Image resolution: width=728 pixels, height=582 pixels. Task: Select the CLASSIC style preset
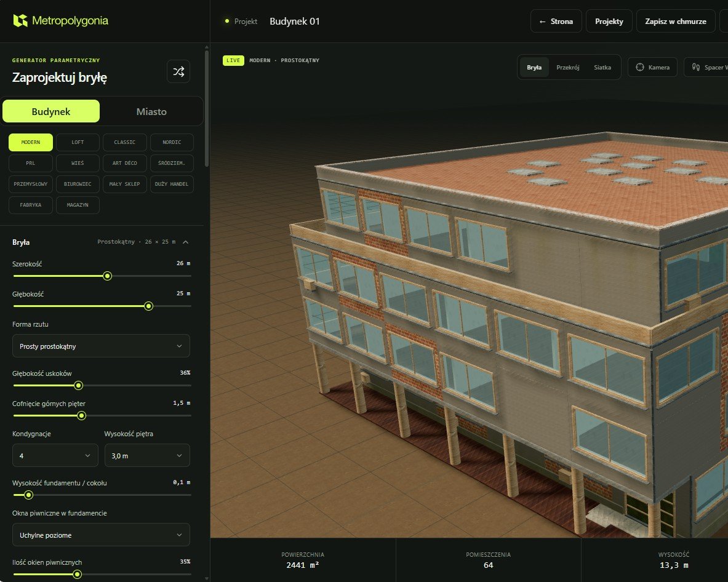(125, 143)
